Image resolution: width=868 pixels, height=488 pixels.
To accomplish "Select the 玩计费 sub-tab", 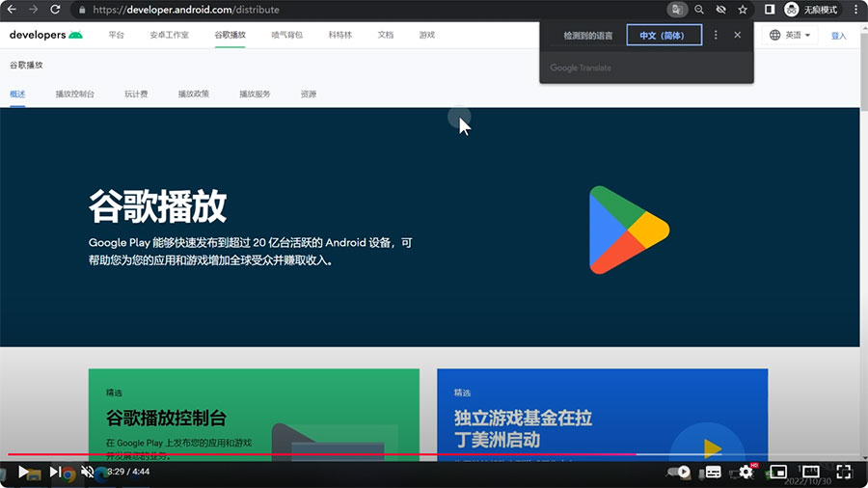I will click(136, 95).
